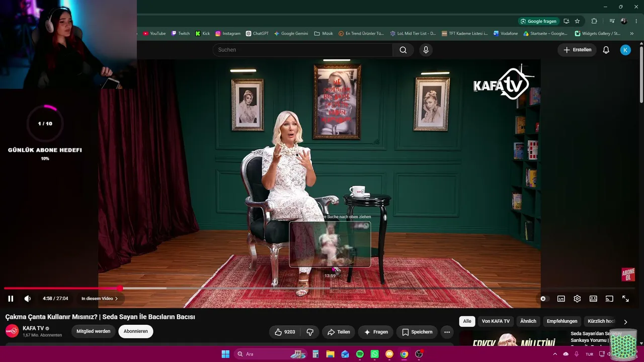Viewport: 644px width, 362px height.
Task: Open the Kick bookmark
Action: point(203,34)
